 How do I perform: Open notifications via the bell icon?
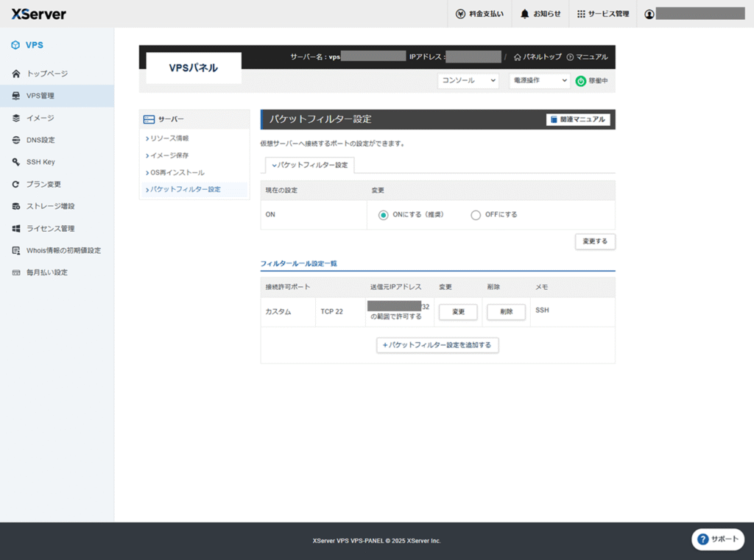[524, 14]
